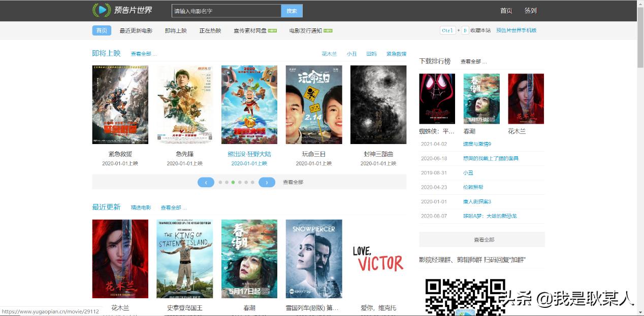This screenshot has height=316, width=644.
Task: Click the 紧急救援 tag above the carousel
Action: 396,54
